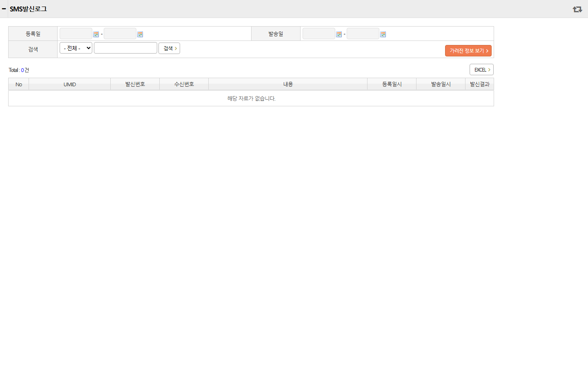Screen dimensions: 588x368
Task: Click the 등록일 end date field
Action: (120, 34)
